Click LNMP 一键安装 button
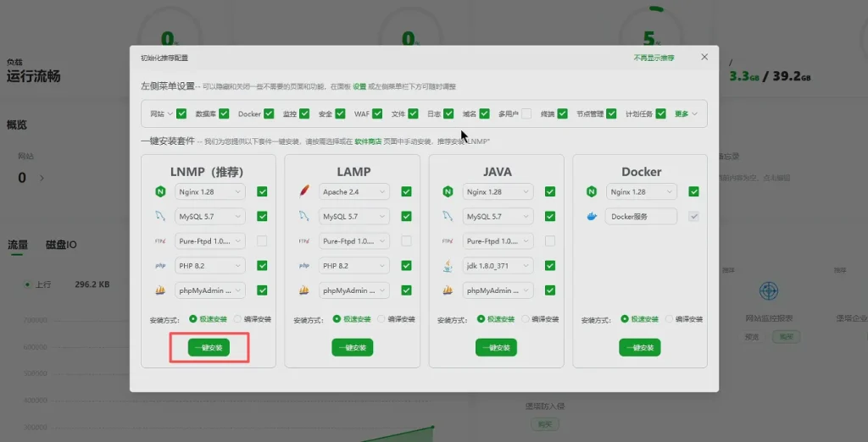 209,347
